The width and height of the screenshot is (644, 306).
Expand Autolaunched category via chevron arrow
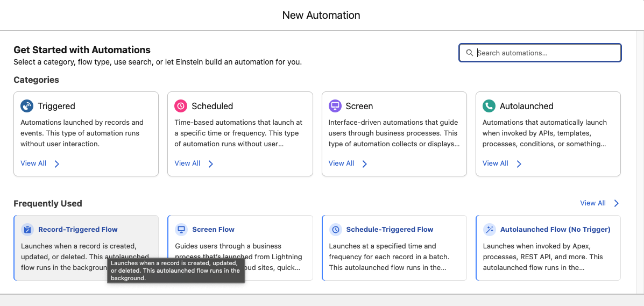point(519,164)
